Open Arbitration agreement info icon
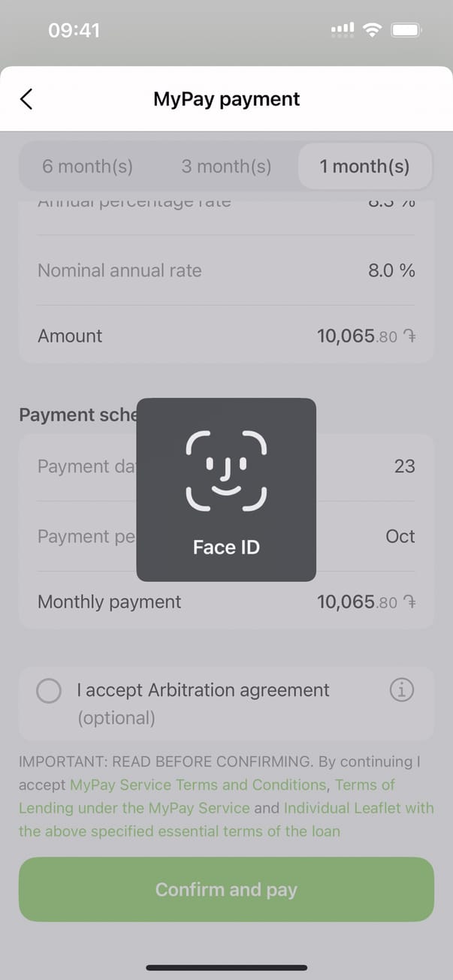This screenshot has width=453, height=980. (x=402, y=690)
